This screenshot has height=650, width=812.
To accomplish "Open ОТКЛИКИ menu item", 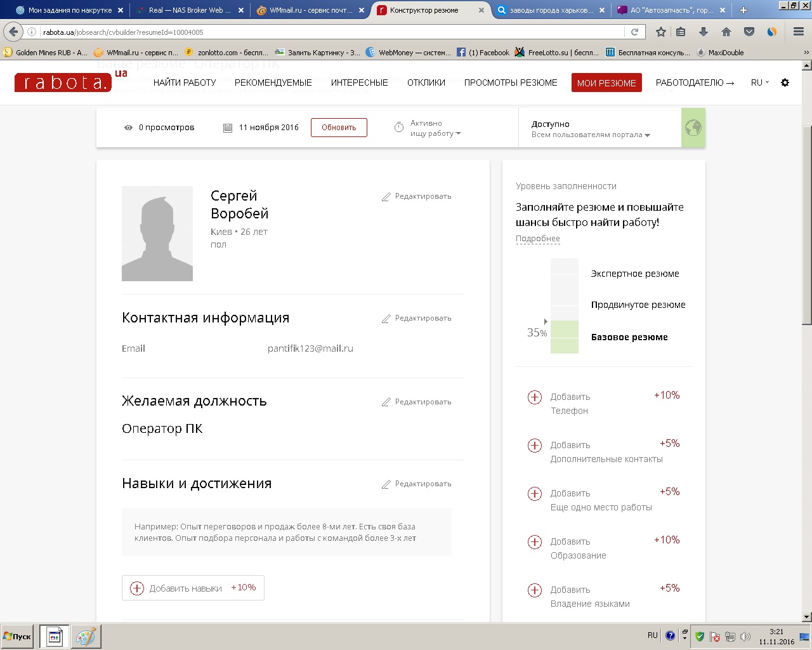I will click(426, 83).
